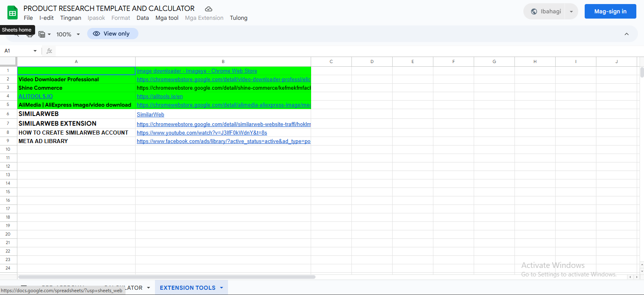Open the allmedia-aliexpress chromewebstore link
Image resolution: width=644 pixels, height=295 pixels.
pyautogui.click(x=224, y=105)
